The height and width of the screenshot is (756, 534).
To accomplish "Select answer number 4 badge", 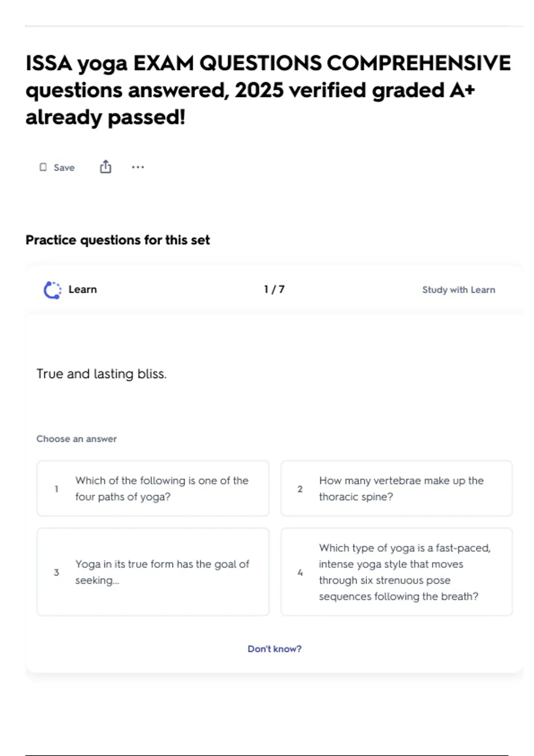I will (x=300, y=572).
